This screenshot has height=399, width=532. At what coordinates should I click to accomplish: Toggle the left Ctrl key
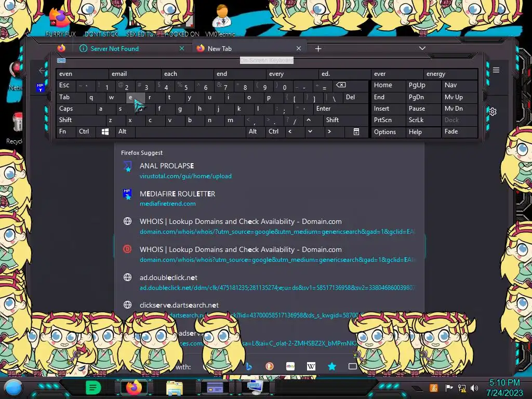(x=86, y=131)
